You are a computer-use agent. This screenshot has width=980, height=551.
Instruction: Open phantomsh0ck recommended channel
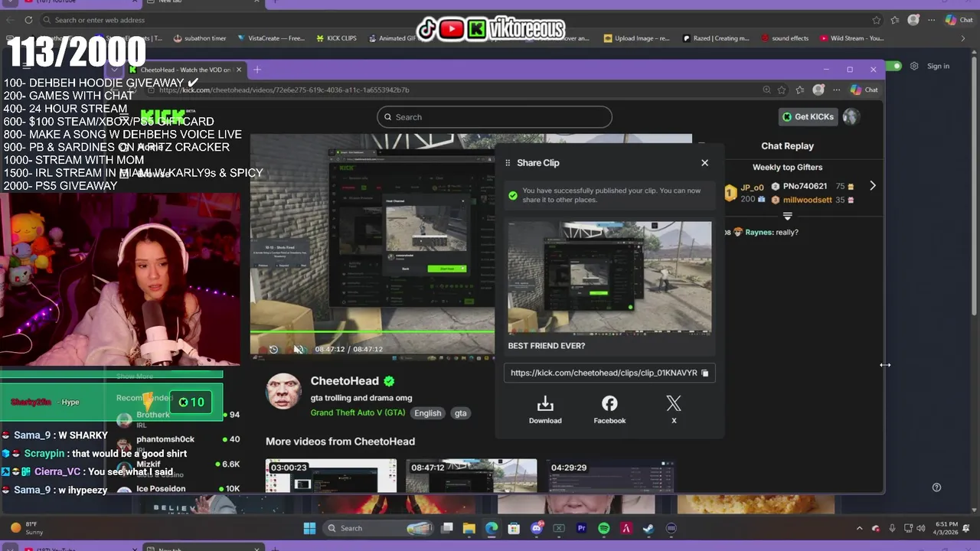pos(165,439)
